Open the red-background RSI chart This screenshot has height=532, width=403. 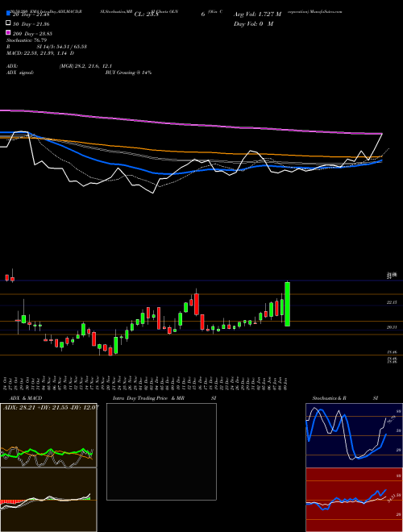point(354,500)
